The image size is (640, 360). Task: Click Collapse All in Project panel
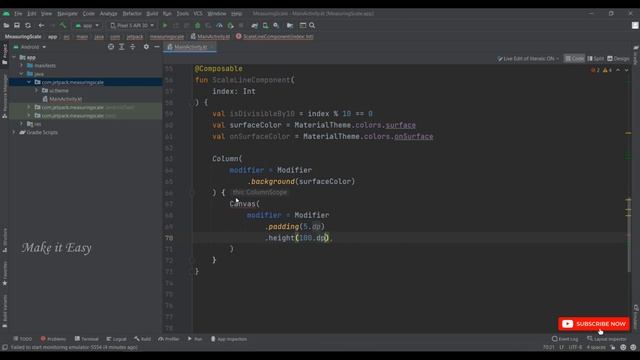(x=133, y=47)
